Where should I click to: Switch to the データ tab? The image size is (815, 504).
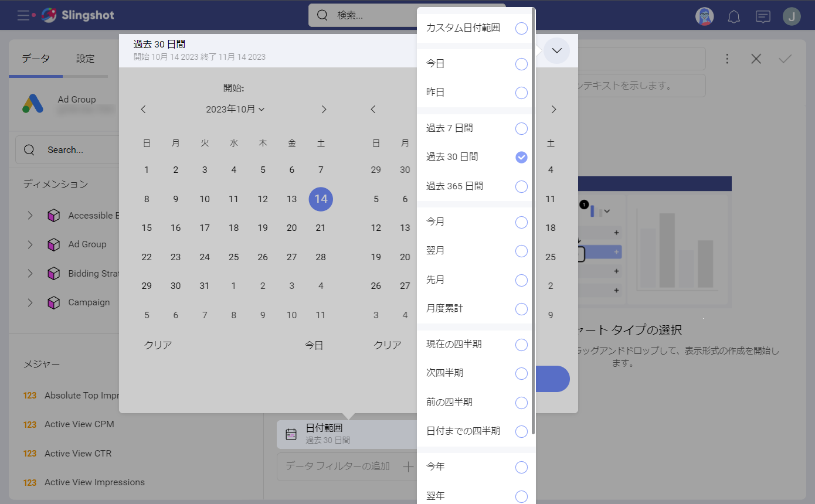[36, 59]
